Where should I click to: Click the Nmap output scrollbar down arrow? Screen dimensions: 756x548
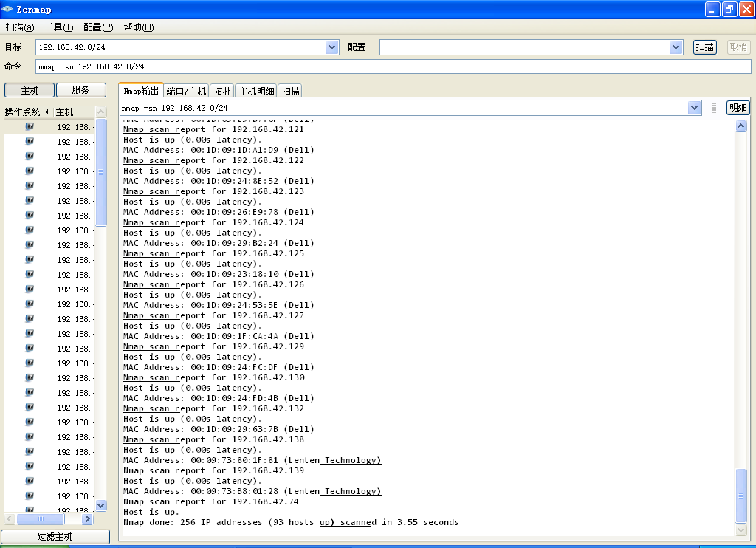[741, 530]
